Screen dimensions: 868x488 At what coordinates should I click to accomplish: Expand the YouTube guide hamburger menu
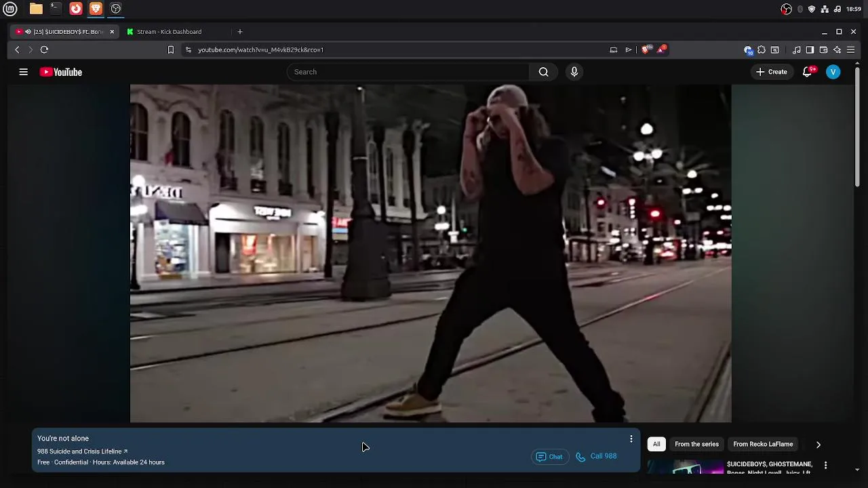[x=23, y=72]
